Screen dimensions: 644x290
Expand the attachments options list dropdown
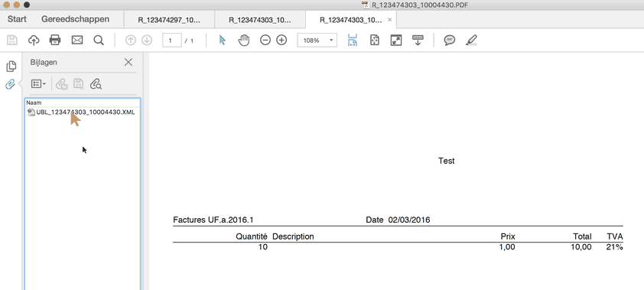(x=38, y=84)
